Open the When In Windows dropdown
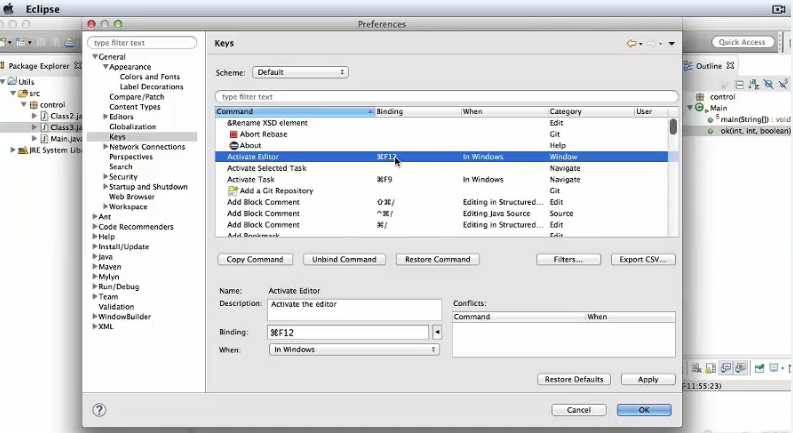The image size is (793, 433). pyautogui.click(x=354, y=350)
